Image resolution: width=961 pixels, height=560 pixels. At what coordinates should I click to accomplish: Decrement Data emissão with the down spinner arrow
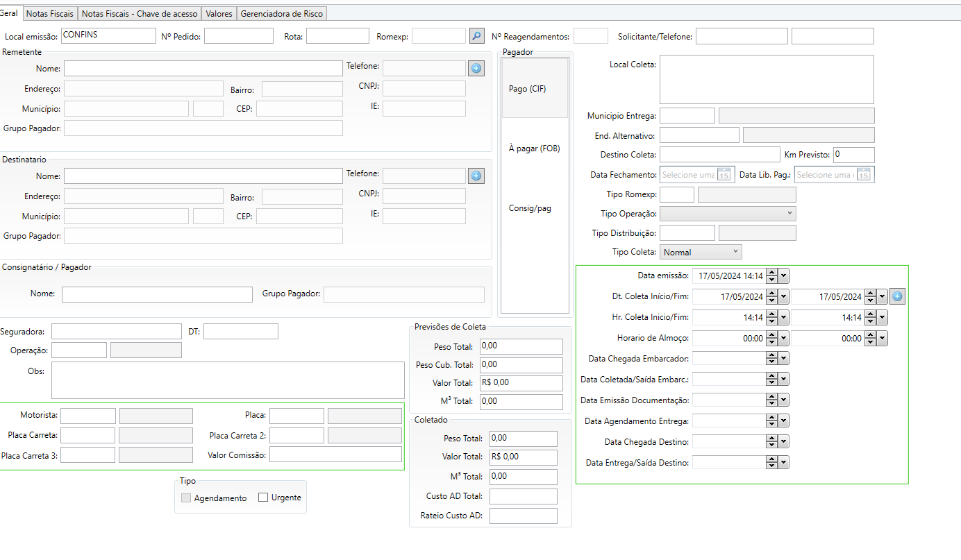[771, 280]
